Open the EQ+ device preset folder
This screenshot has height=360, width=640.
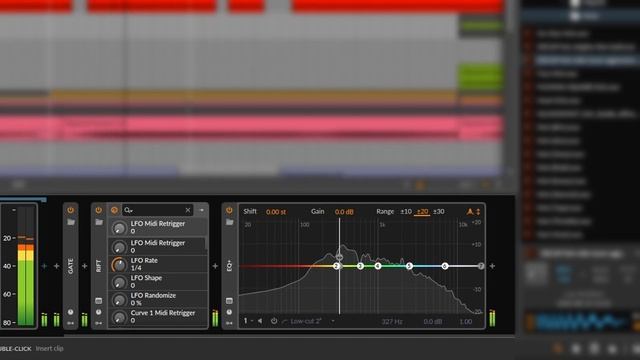pyautogui.click(x=229, y=222)
